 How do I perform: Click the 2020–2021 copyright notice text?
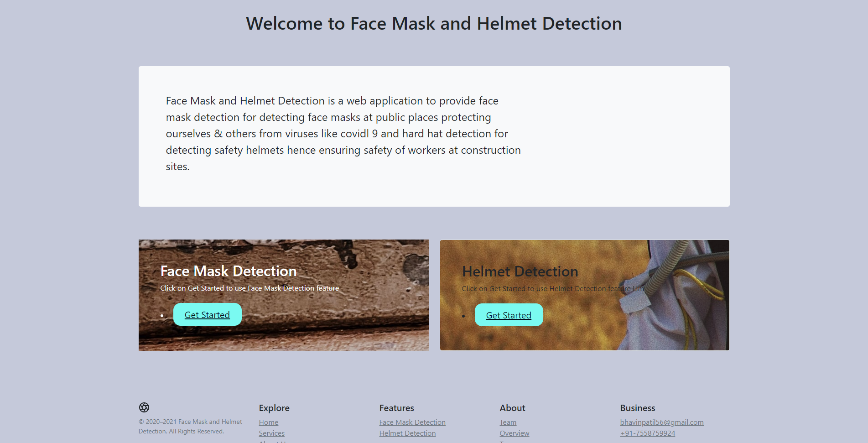(x=191, y=427)
